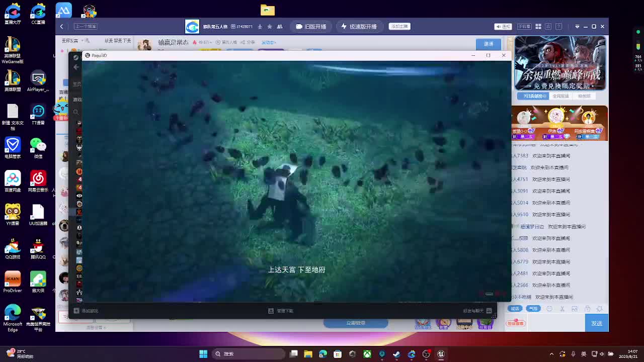Expand the 上一个频道 channel dropdown

87,26
